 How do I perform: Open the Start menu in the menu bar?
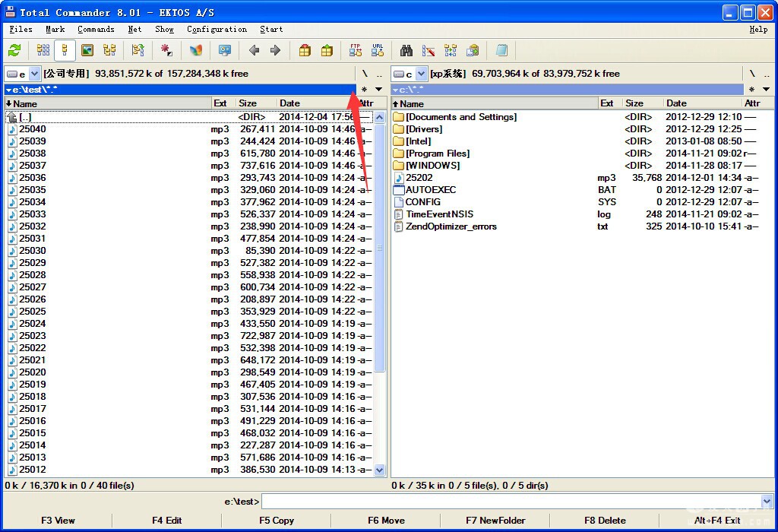[x=271, y=30]
